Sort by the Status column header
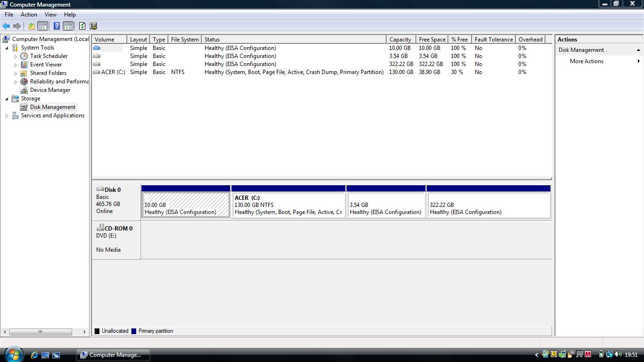The width and height of the screenshot is (644, 362). pos(294,40)
